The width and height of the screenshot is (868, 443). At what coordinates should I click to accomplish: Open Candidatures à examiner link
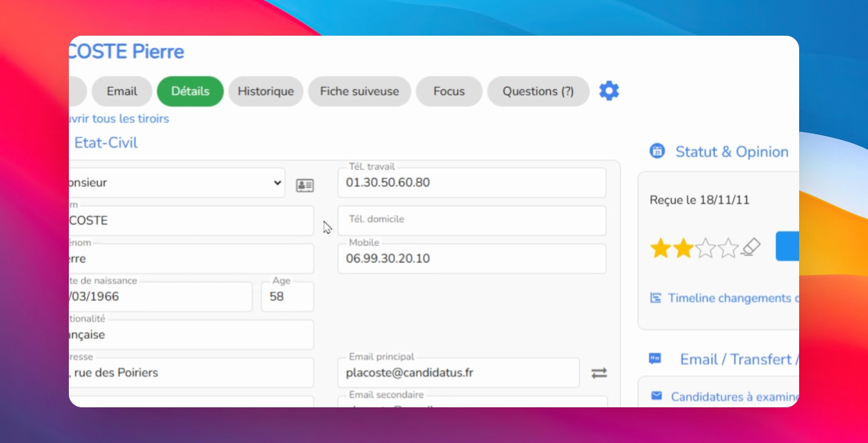click(735, 397)
